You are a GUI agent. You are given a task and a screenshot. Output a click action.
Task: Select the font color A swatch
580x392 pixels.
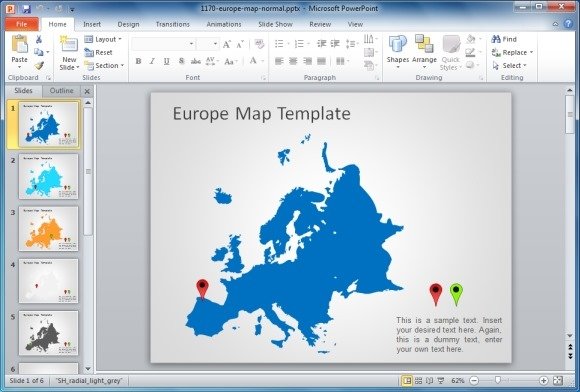[253, 61]
